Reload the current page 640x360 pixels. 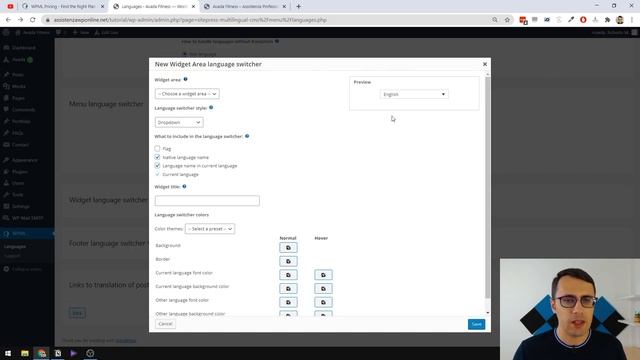[33, 20]
